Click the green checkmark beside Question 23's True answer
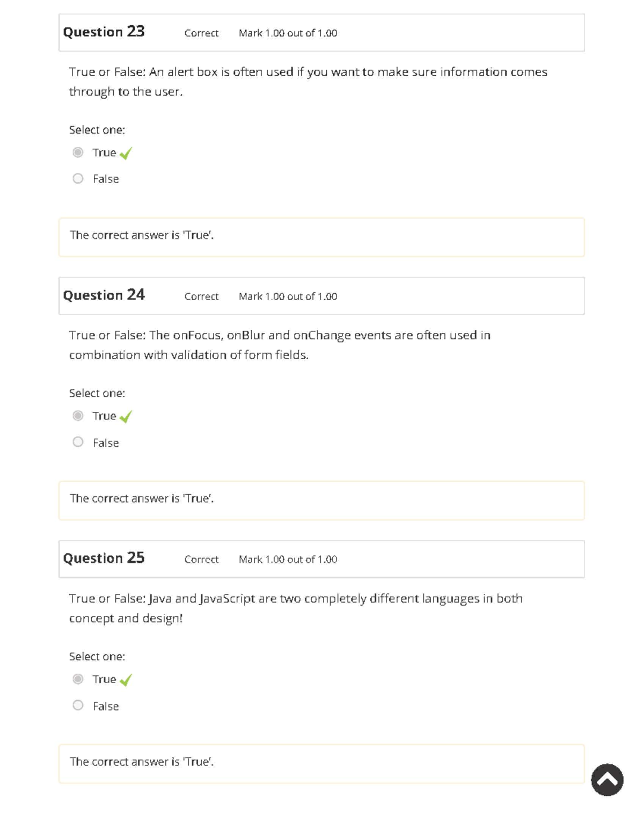This screenshot has width=644, height=834. (127, 154)
